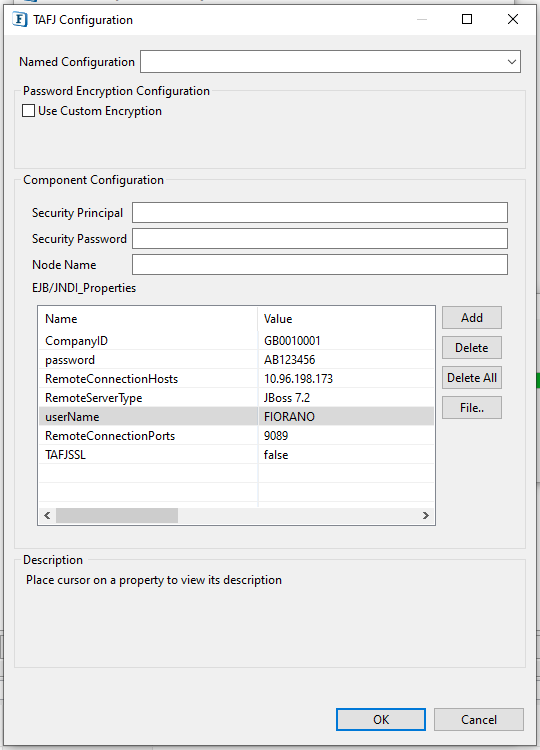Select the RemoteConnectionHosts row
Viewport: 540px width, 750px height.
[x=236, y=379]
